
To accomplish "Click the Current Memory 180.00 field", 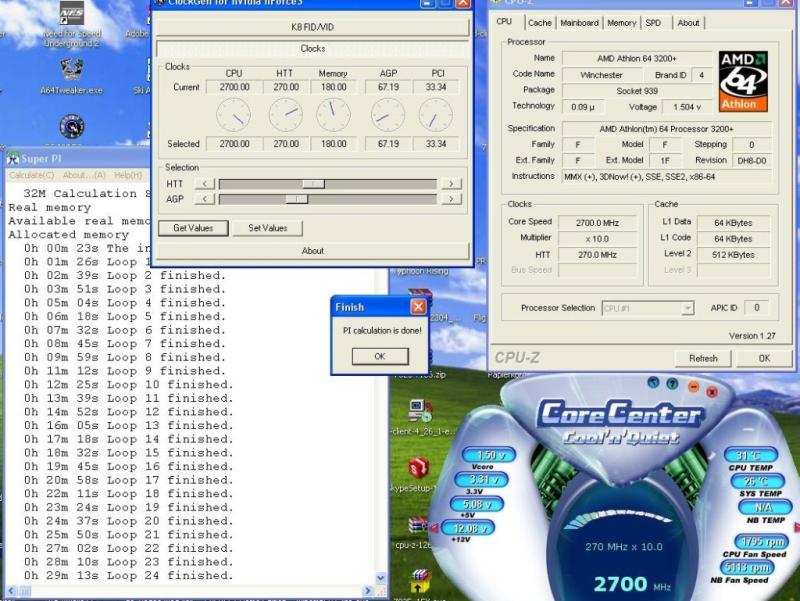I will point(334,87).
